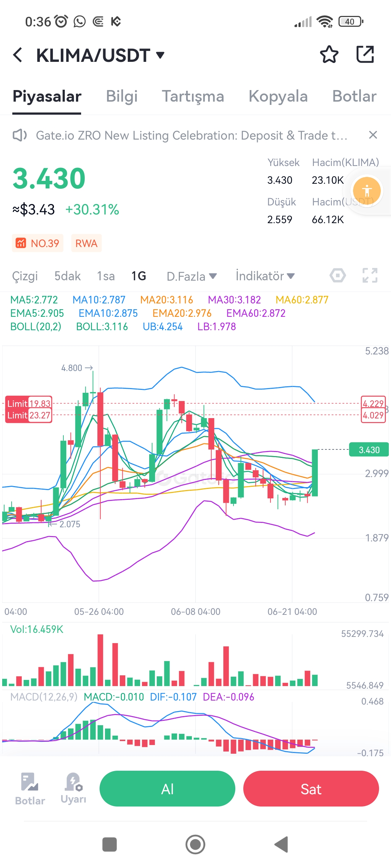The width and height of the screenshot is (391, 868).
Task: Switch to the Bilgi tab
Action: [122, 96]
